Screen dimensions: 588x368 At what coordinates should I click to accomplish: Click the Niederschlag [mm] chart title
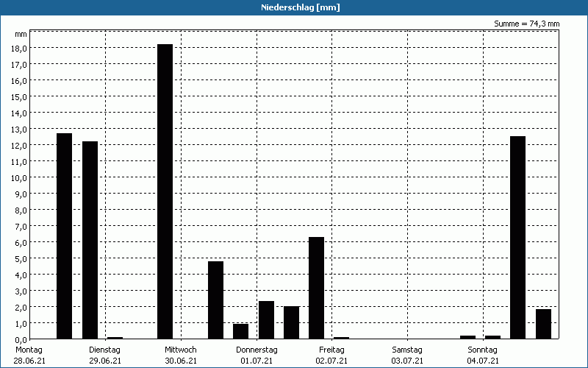click(x=301, y=7)
